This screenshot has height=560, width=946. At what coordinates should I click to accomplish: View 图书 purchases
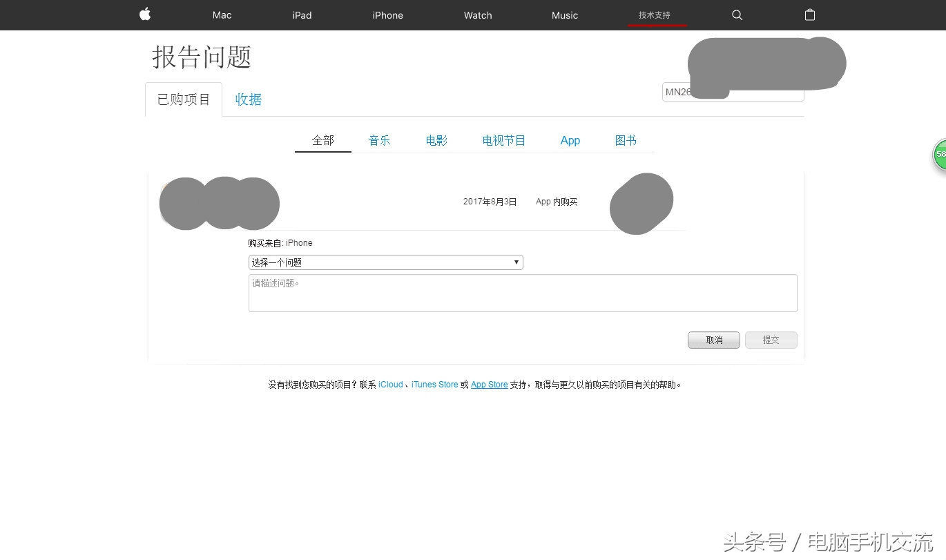pos(625,140)
